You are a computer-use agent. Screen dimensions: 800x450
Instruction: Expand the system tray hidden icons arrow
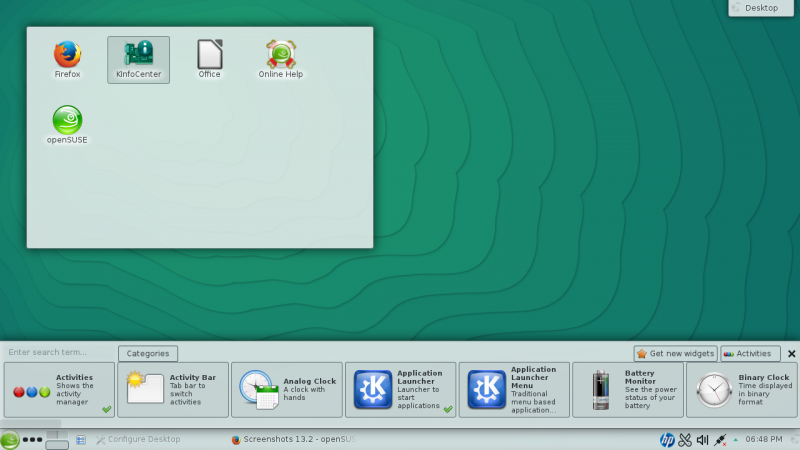735,439
